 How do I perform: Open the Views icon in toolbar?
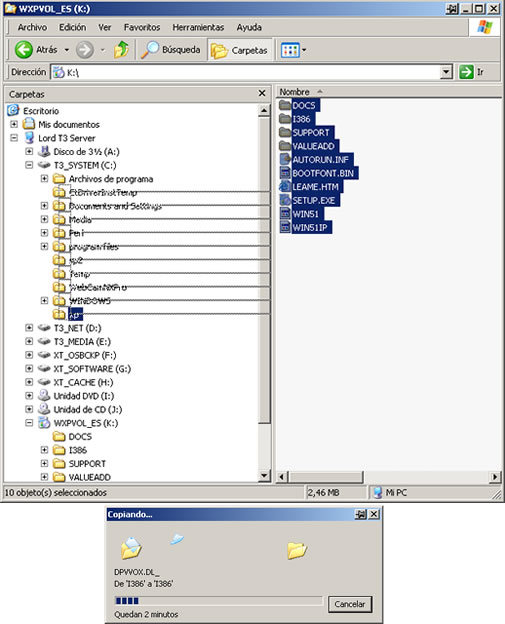click(290, 50)
